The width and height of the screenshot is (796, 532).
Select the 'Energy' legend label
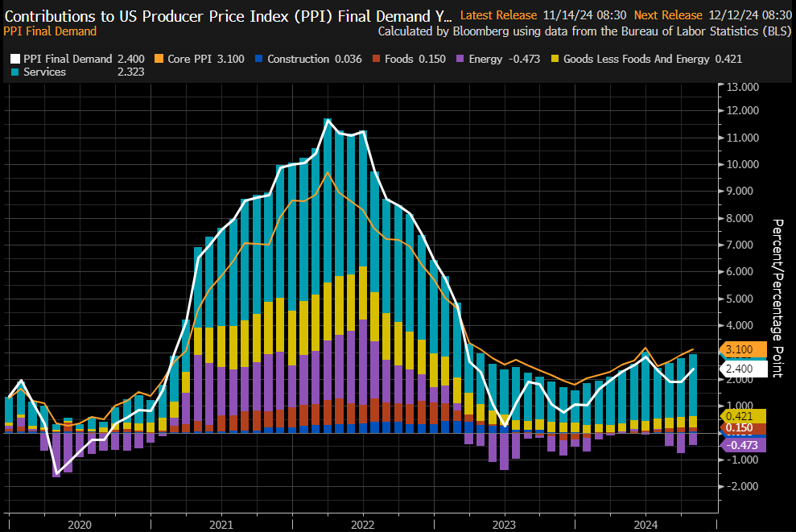pos(485,59)
